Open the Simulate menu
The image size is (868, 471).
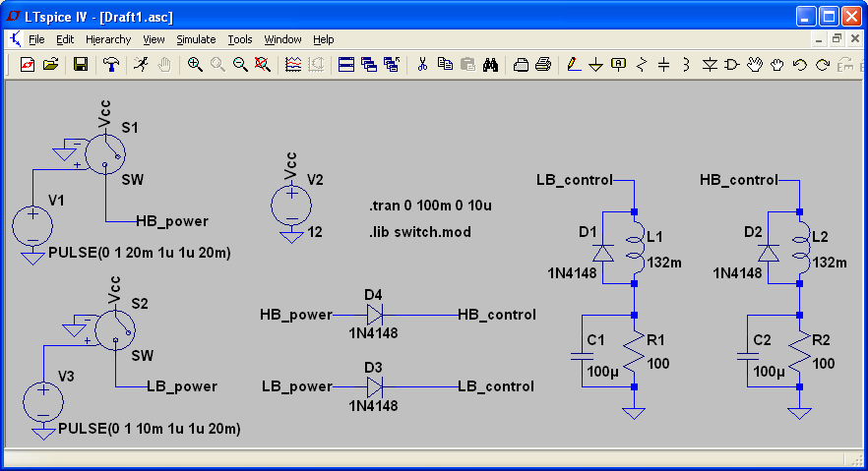point(196,39)
